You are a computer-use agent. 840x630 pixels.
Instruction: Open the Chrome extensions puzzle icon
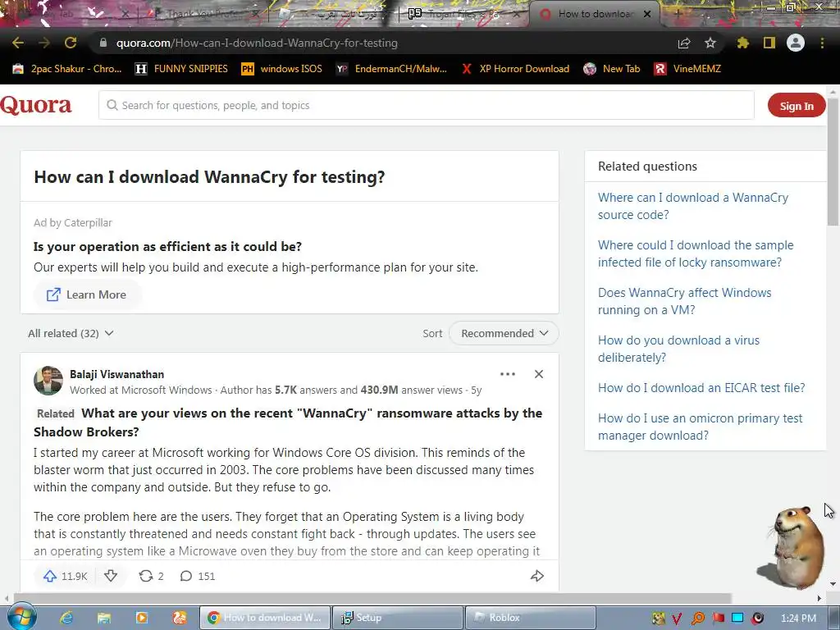pyautogui.click(x=742, y=43)
